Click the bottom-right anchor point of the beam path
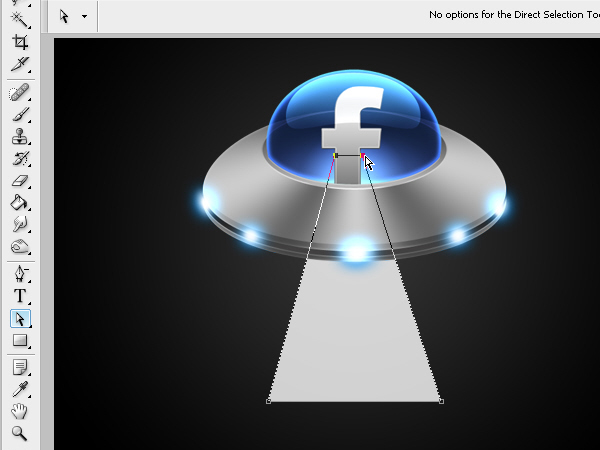Viewport: 600px width, 450px height. (441, 401)
